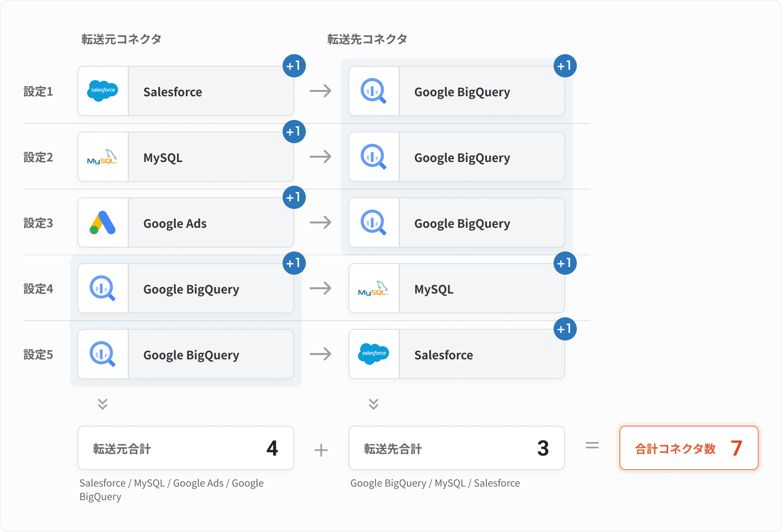Click the +1 badge on 設定1 destination BigQuery

pyautogui.click(x=565, y=66)
